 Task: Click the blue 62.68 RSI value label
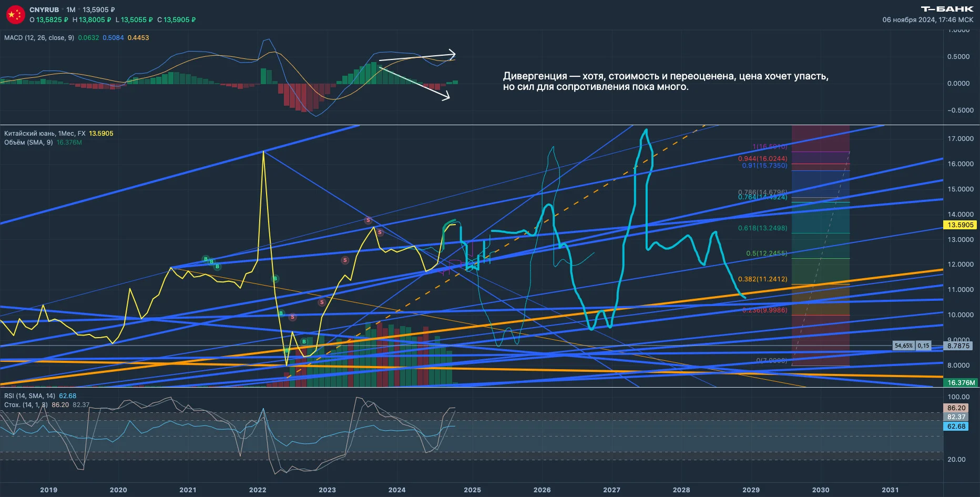956,427
